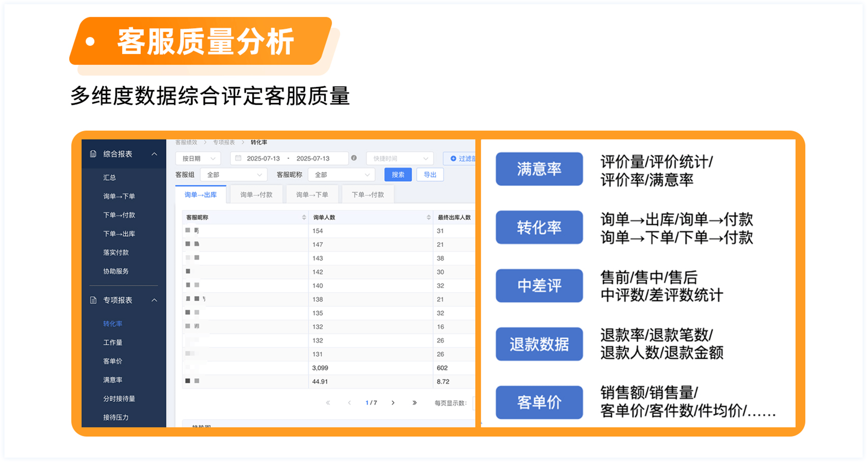Sort by 询单人数 column arrows
The image size is (868, 463).
428,217
